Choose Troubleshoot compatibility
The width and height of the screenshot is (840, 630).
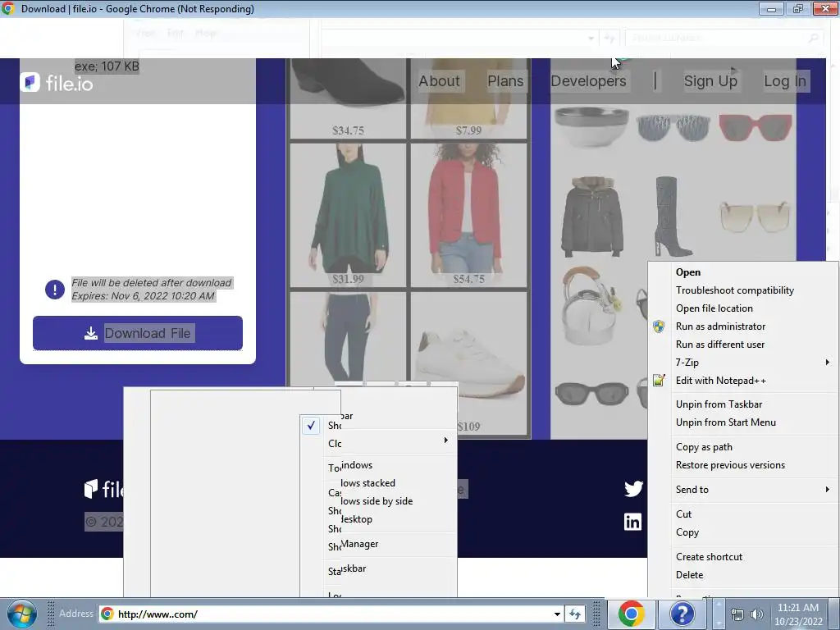735,290
